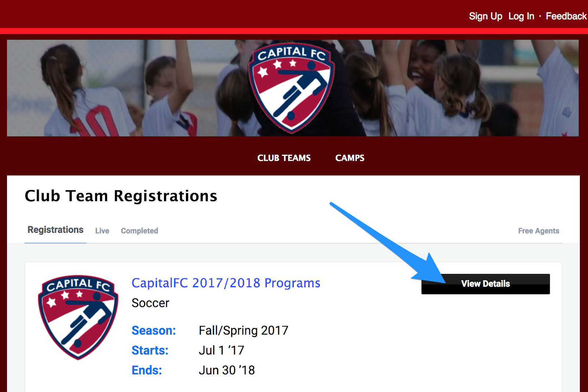Click the Fall/Spring 2017 season value
The width and height of the screenshot is (588, 392).
coord(243,331)
